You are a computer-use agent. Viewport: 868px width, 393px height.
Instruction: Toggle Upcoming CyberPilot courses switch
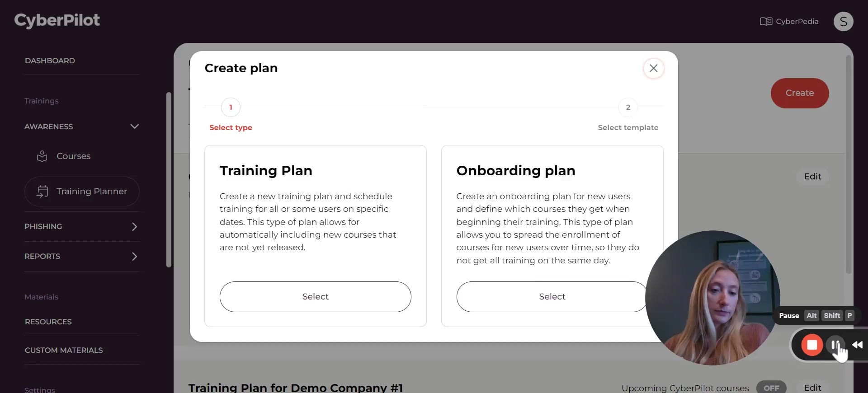(771, 388)
